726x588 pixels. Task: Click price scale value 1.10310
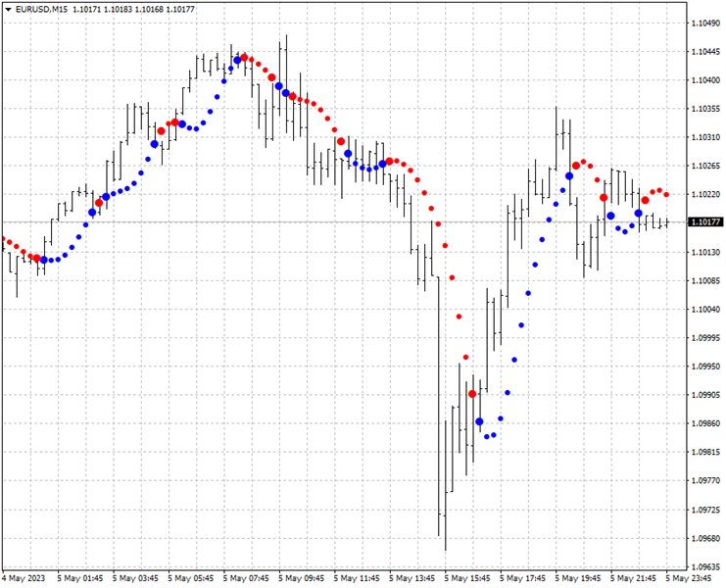tap(705, 137)
